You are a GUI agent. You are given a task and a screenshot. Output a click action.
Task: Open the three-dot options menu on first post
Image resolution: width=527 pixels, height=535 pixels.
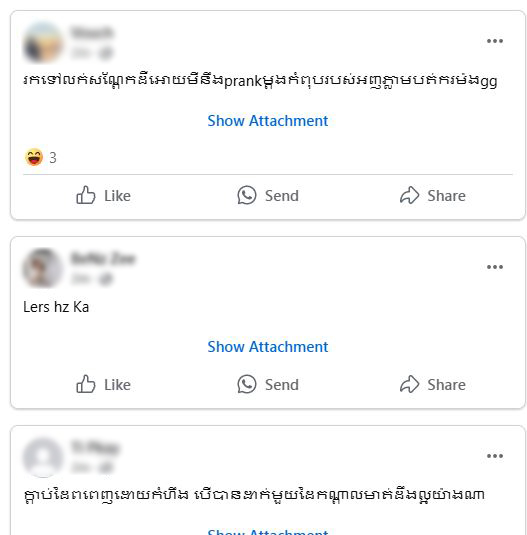495,41
